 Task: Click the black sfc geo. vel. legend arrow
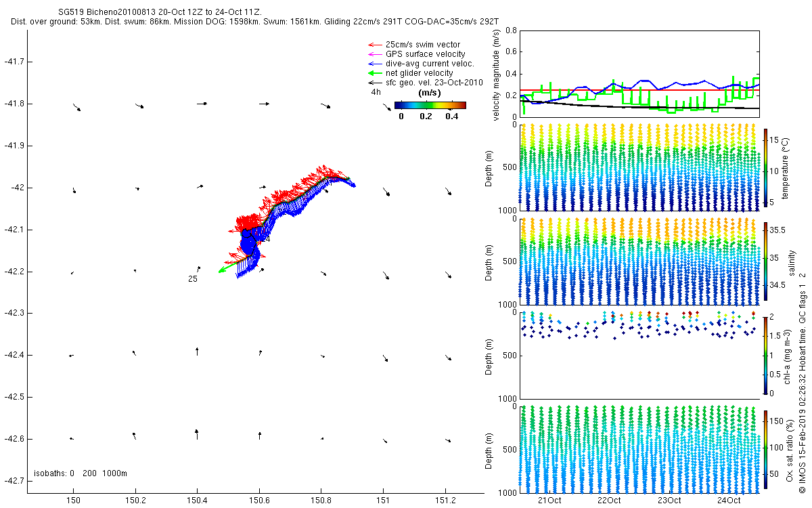click(x=374, y=83)
